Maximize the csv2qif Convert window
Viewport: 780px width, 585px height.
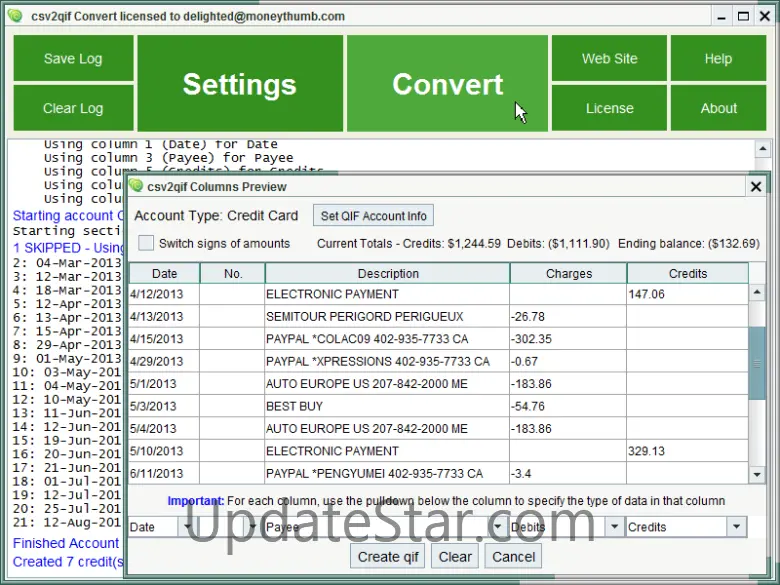pos(743,16)
